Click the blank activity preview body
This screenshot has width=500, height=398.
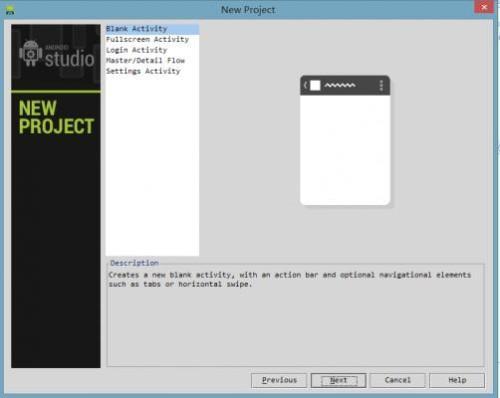pos(345,150)
